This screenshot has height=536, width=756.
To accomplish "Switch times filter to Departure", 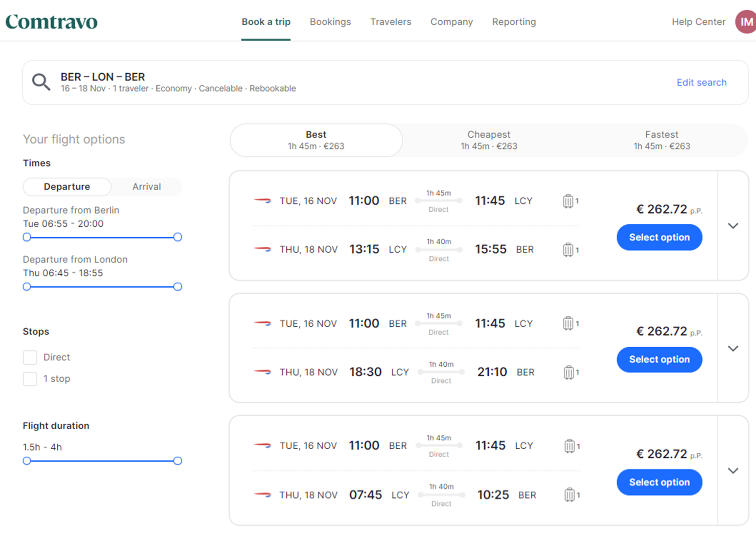I will [67, 187].
